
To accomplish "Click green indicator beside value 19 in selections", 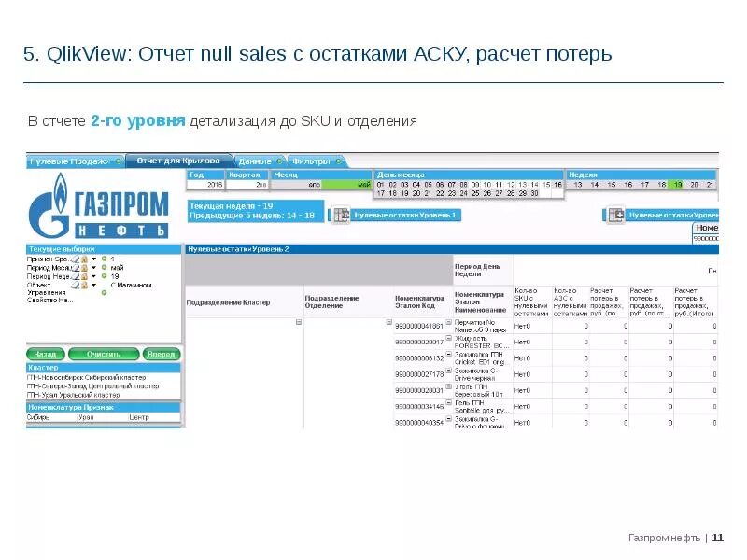I will (104, 276).
